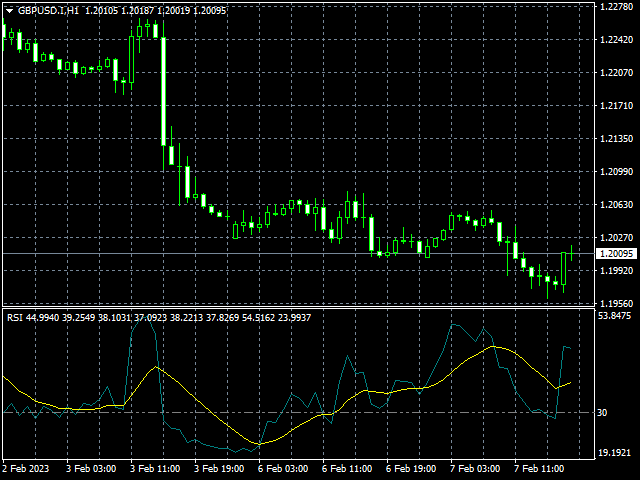Click the 3 Feb 03:00 time label
The width and height of the screenshot is (640, 480).
pyautogui.click(x=91, y=469)
